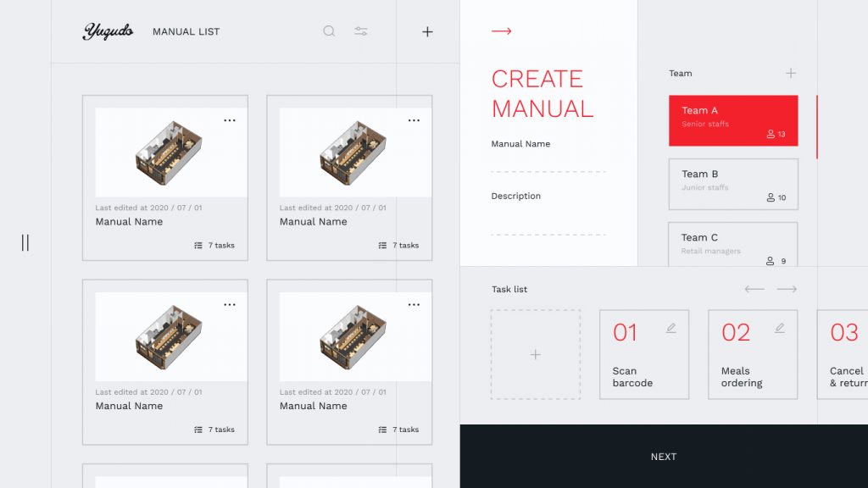Add a new manual with plus icon
Viewport: 868px width, 488px height.
427,31
